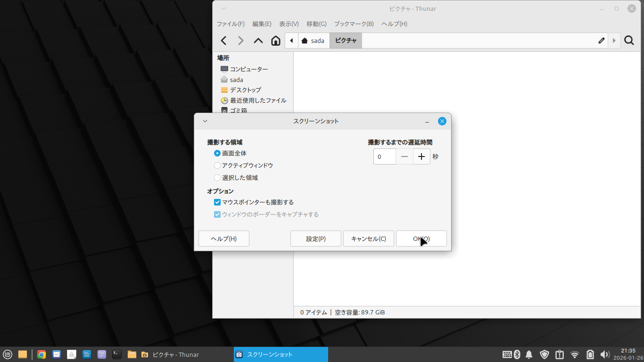The image size is (644, 362).
Task: Expand the Thunar window menu chevron
Action: pyautogui.click(x=223, y=8)
